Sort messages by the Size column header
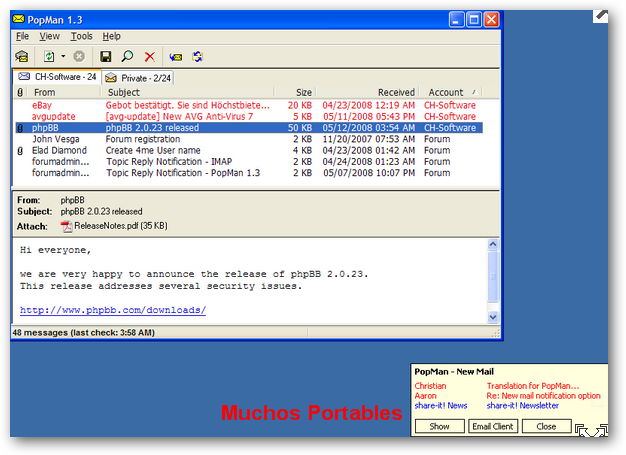Screen dimensions: 626x455 pyautogui.click(x=295, y=93)
